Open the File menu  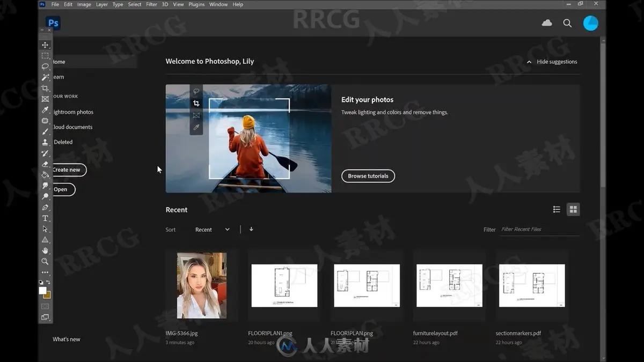tap(55, 4)
